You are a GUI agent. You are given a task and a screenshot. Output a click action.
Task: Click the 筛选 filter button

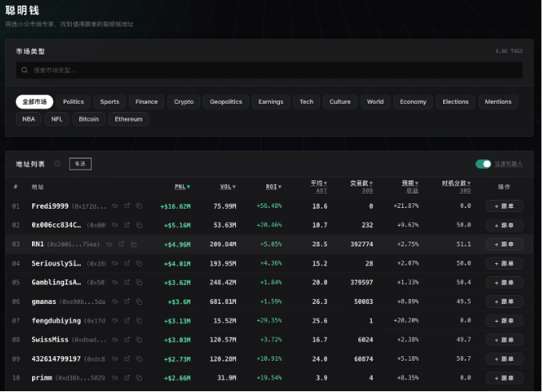coord(80,164)
